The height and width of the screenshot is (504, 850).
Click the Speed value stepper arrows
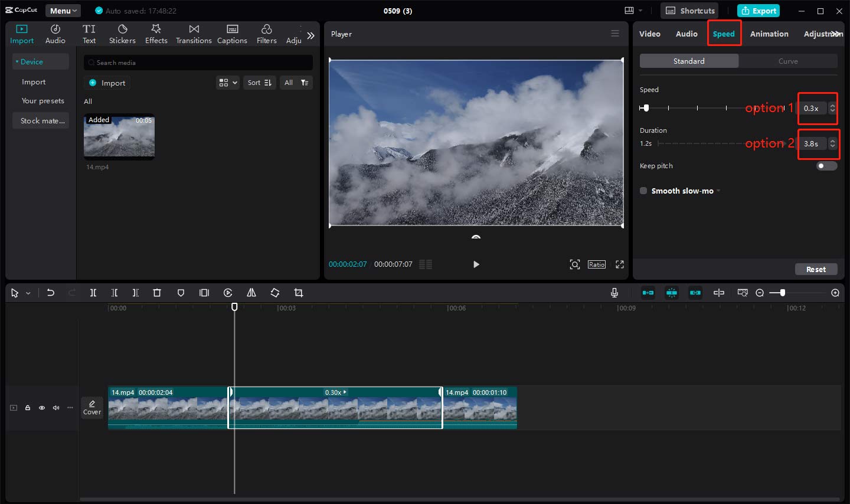click(x=832, y=108)
